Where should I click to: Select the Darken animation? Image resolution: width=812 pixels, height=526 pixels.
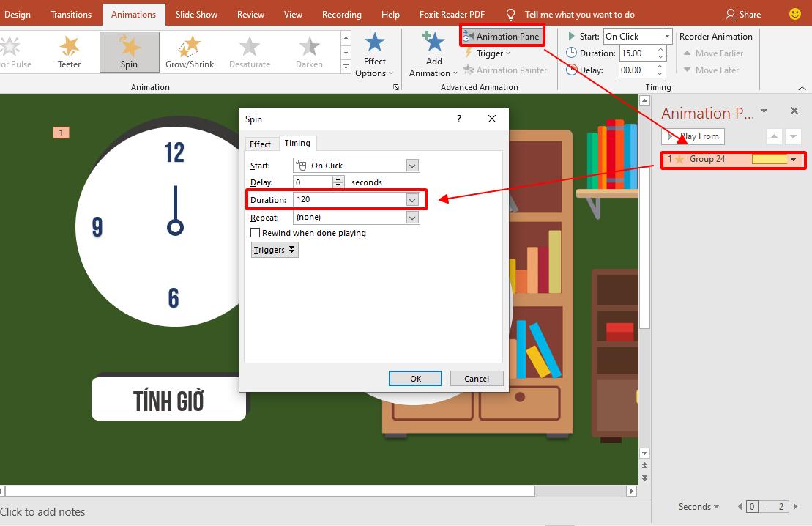click(x=308, y=51)
